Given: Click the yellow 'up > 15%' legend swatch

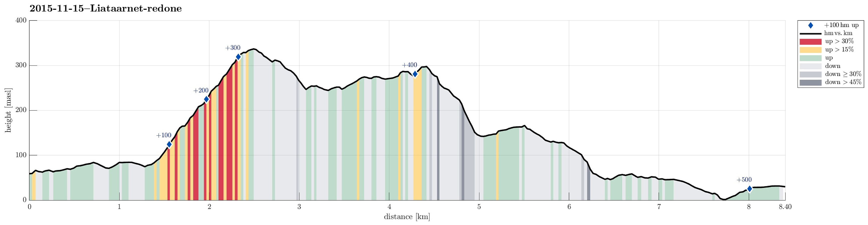Looking at the screenshot, I should click(810, 50).
